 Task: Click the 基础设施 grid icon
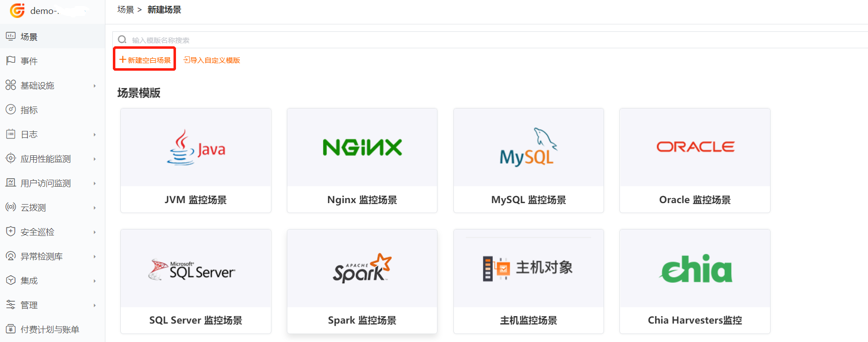click(10, 85)
